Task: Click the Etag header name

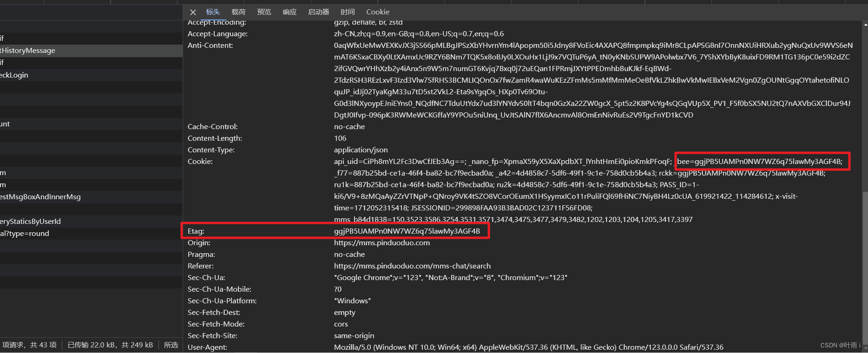Action: tap(196, 231)
